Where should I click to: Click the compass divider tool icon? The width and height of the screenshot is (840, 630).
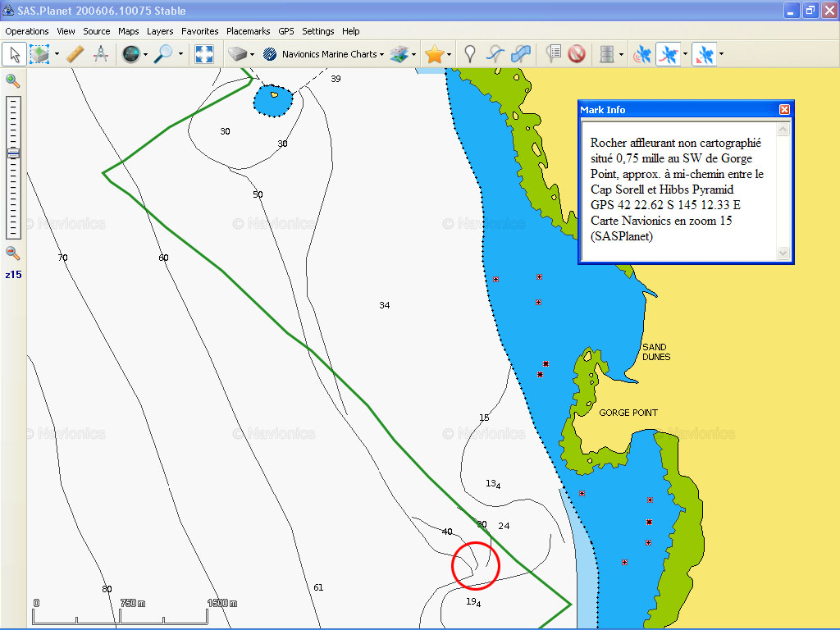[x=101, y=54]
